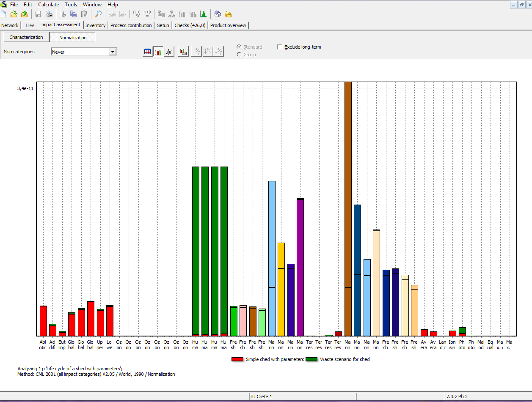The height and width of the screenshot is (402, 532).
Task: Open the Calculate menu
Action: pyautogui.click(x=48, y=5)
